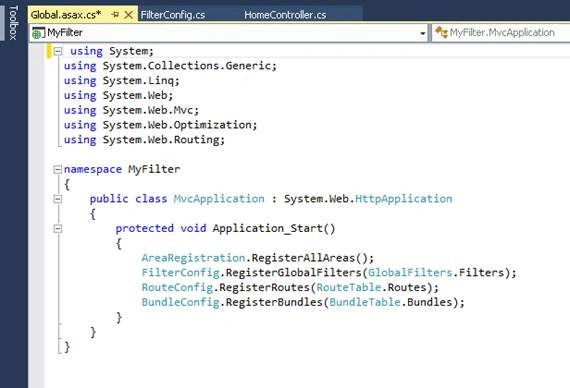
Task: Switch to the FilterConfig.cs tab
Action: (x=173, y=15)
